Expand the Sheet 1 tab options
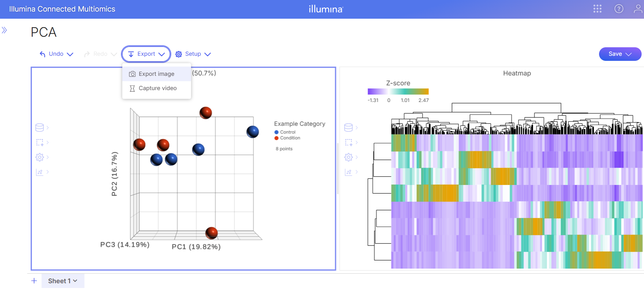This screenshot has height=289, width=644. tap(63, 281)
